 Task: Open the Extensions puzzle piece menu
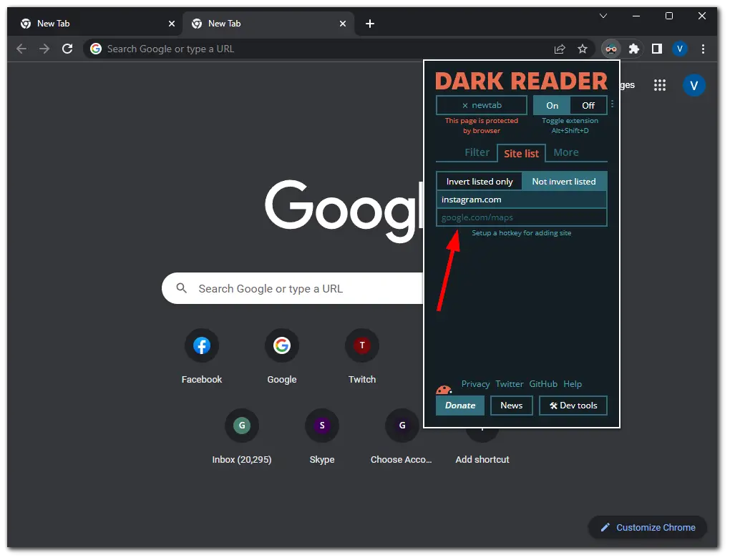633,49
